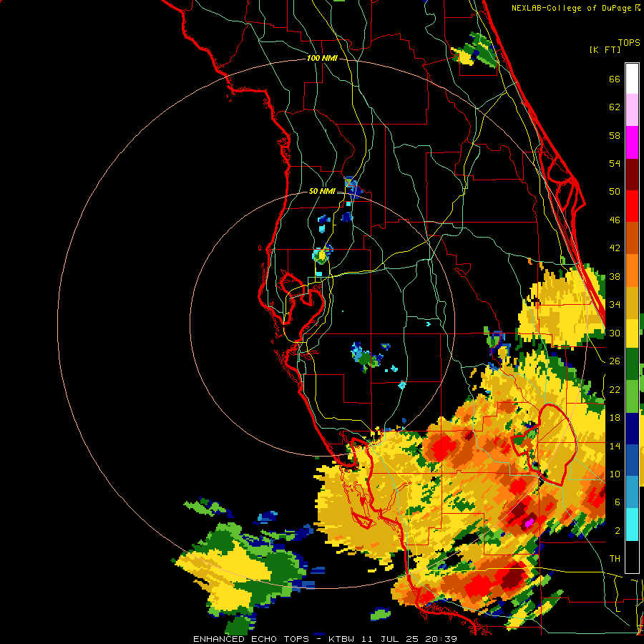Click the NEXLAB-College of DuPage text
This screenshot has height=644, width=644.
tap(572, 8)
